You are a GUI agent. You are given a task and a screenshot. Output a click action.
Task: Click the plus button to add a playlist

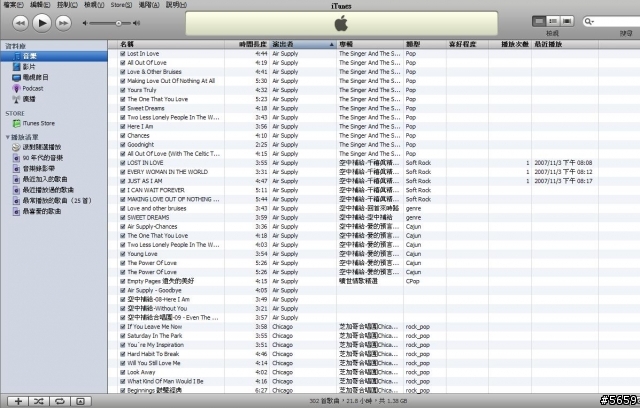click(18, 401)
